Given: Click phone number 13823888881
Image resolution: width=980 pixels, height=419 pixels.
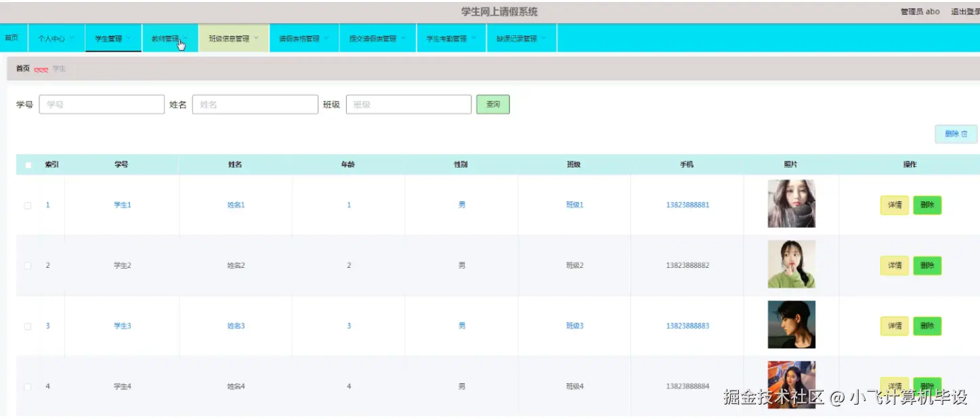Looking at the screenshot, I should point(687,205).
